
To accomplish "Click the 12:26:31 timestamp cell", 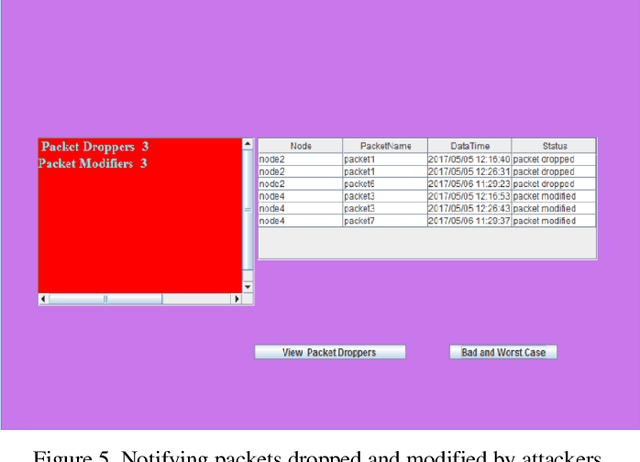I will coord(469,172).
